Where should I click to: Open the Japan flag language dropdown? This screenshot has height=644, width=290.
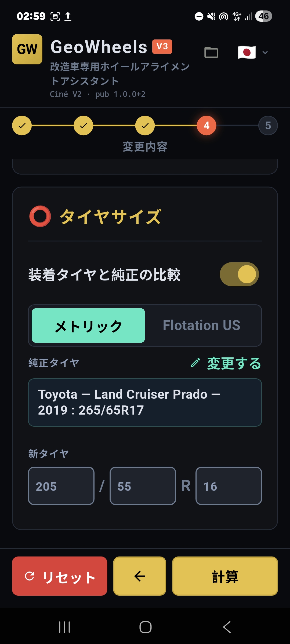tap(247, 52)
